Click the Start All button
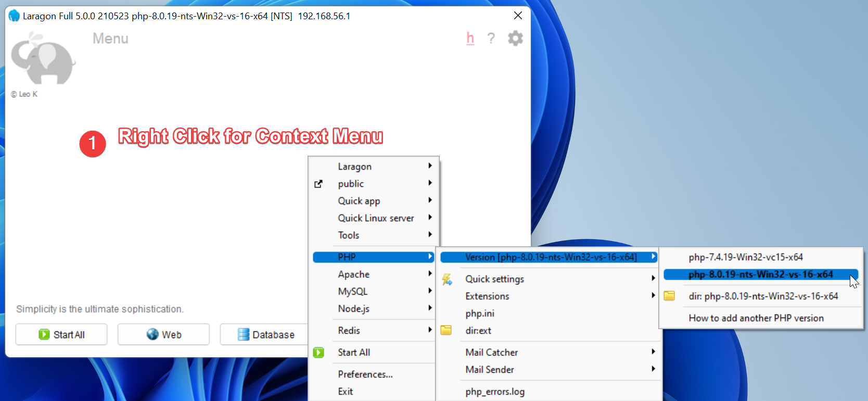This screenshot has height=401, width=868. [61, 334]
